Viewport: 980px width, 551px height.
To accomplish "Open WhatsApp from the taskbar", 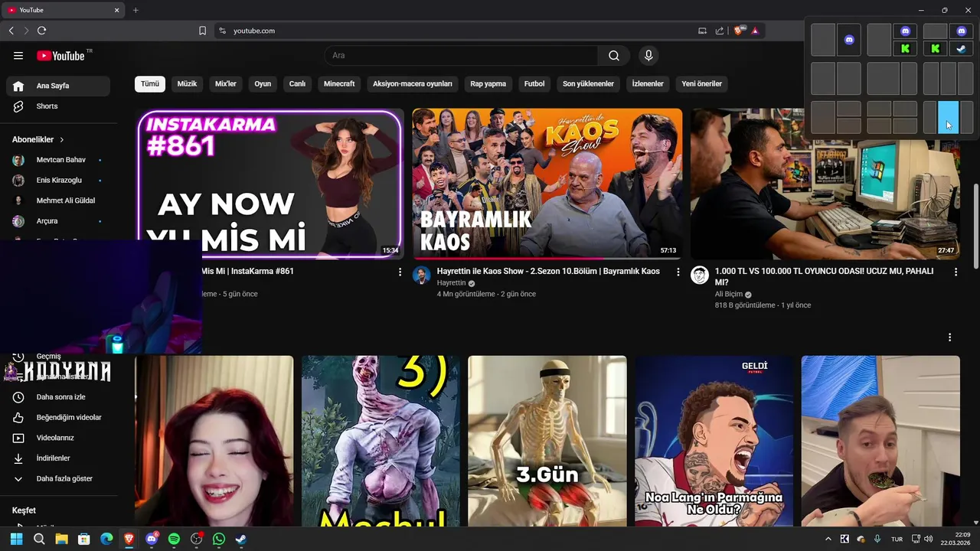I will coord(219,539).
